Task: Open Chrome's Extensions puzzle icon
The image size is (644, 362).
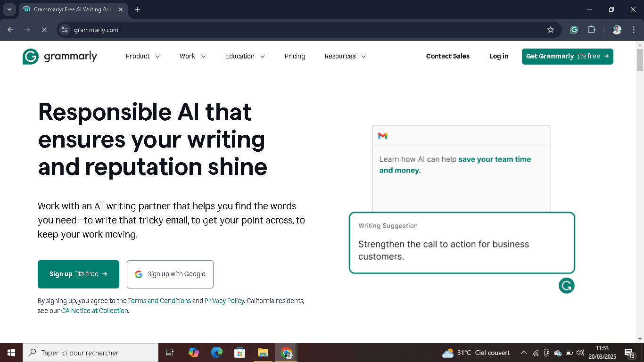Action: [x=591, y=29]
